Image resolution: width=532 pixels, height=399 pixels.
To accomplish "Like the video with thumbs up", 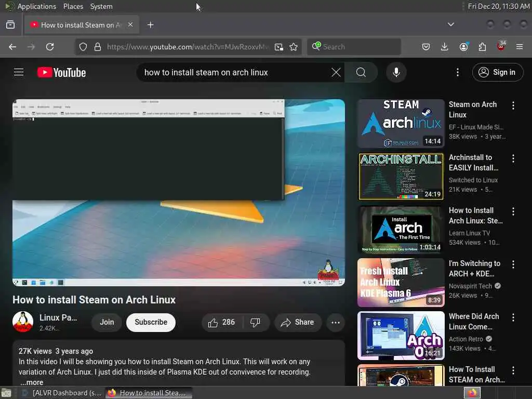I will click(x=221, y=322).
